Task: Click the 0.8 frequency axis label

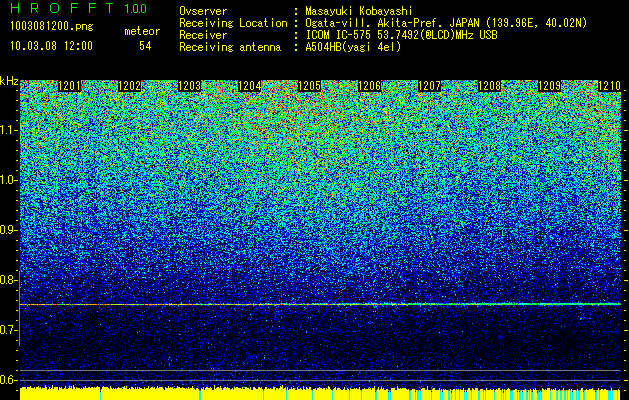Action: [x=8, y=280]
